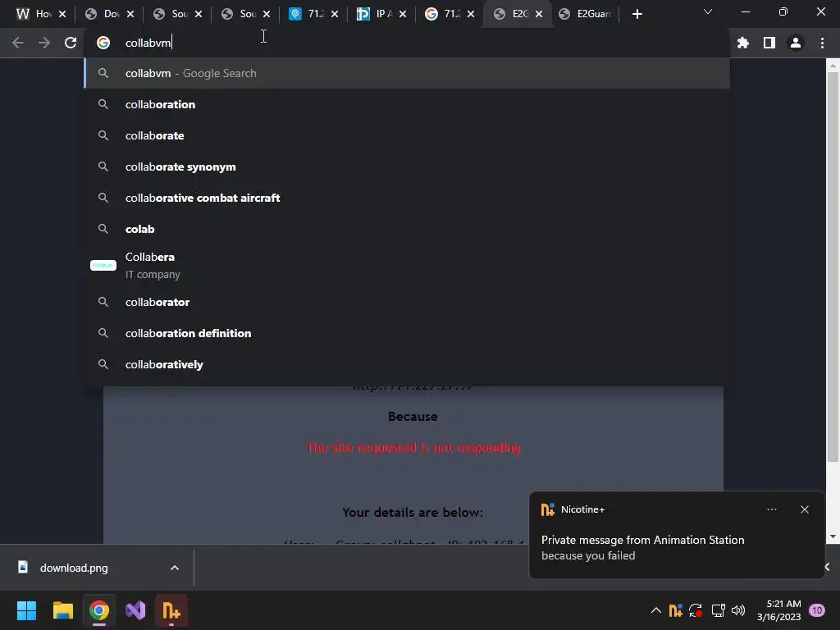
Task: Switch to the IP A tab
Action: [x=375, y=14]
